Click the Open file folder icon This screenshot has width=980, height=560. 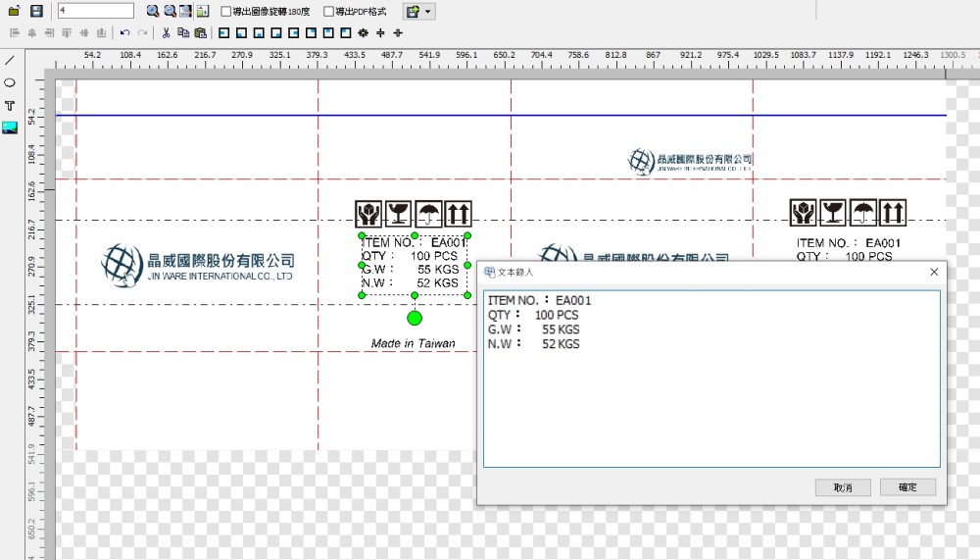[x=14, y=11]
